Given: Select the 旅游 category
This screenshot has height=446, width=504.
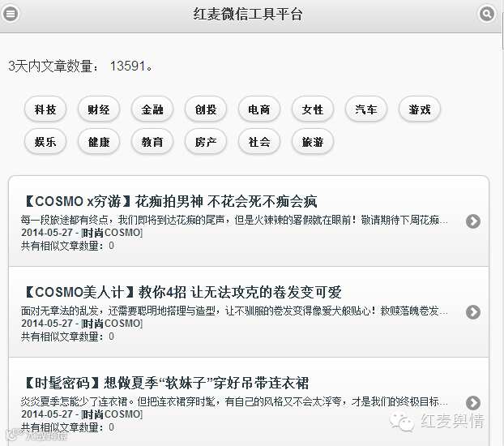Looking at the screenshot, I should [313, 142].
